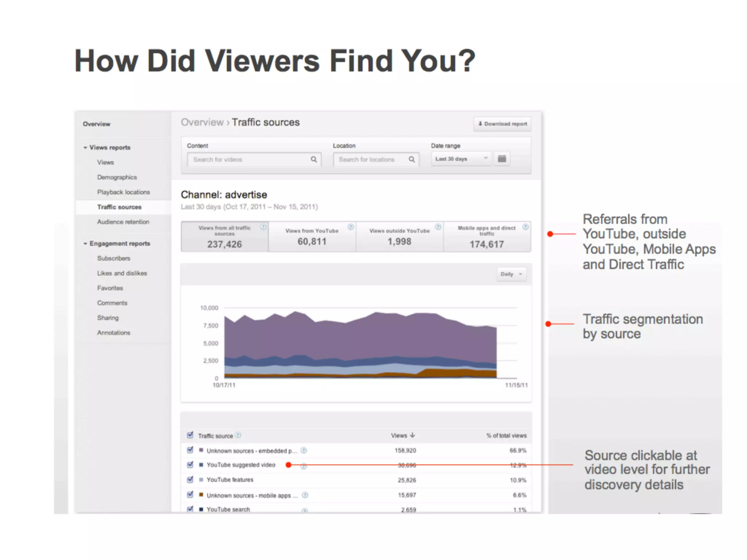Toggle the Traffic source header select-all checkbox
Image resolution: width=747 pixels, height=560 pixels.
tap(190, 435)
